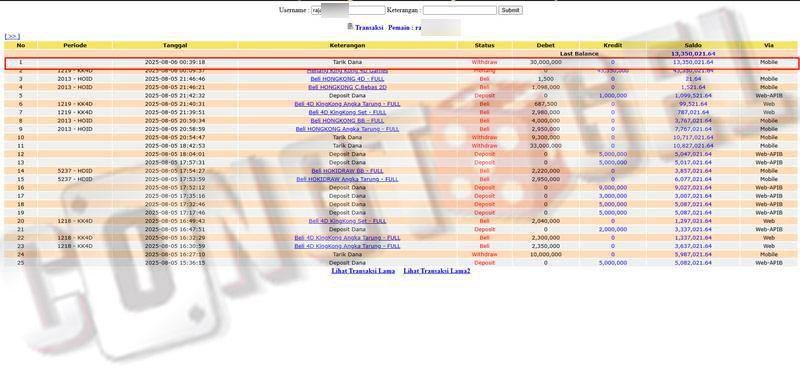Open Beli HONGKONG BB - FULL link
The height and width of the screenshot is (370, 800).
pyautogui.click(x=347, y=120)
